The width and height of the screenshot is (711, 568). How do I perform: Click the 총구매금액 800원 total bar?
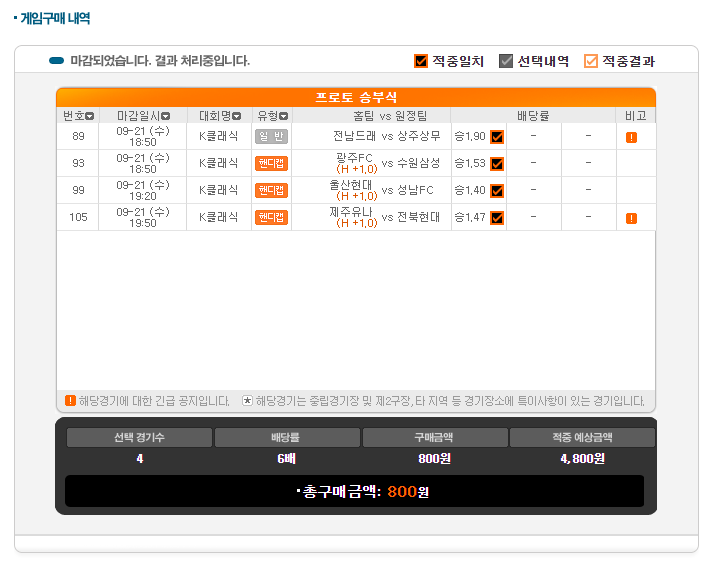pos(355,491)
